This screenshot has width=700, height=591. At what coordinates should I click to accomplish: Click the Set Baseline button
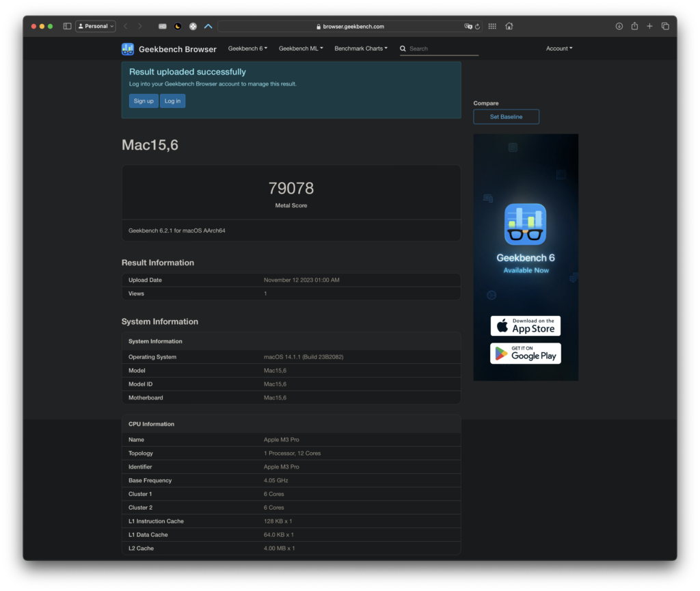(506, 117)
